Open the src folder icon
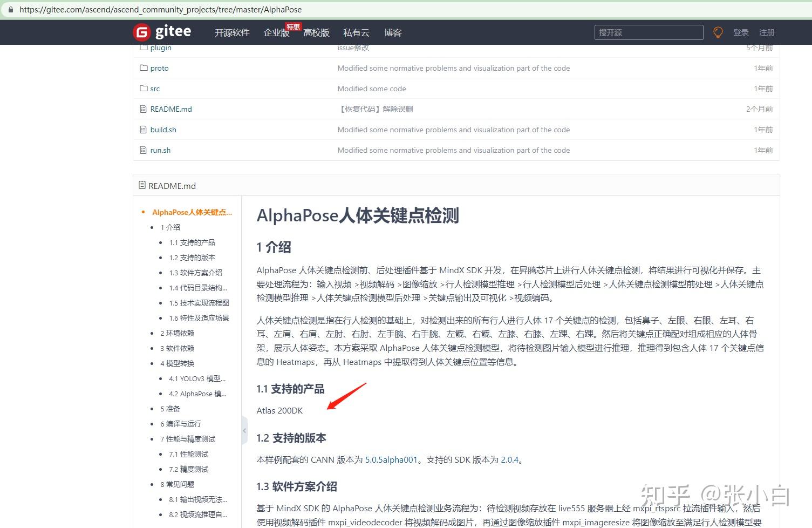This screenshot has height=528, width=812. click(x=143, y=88)
